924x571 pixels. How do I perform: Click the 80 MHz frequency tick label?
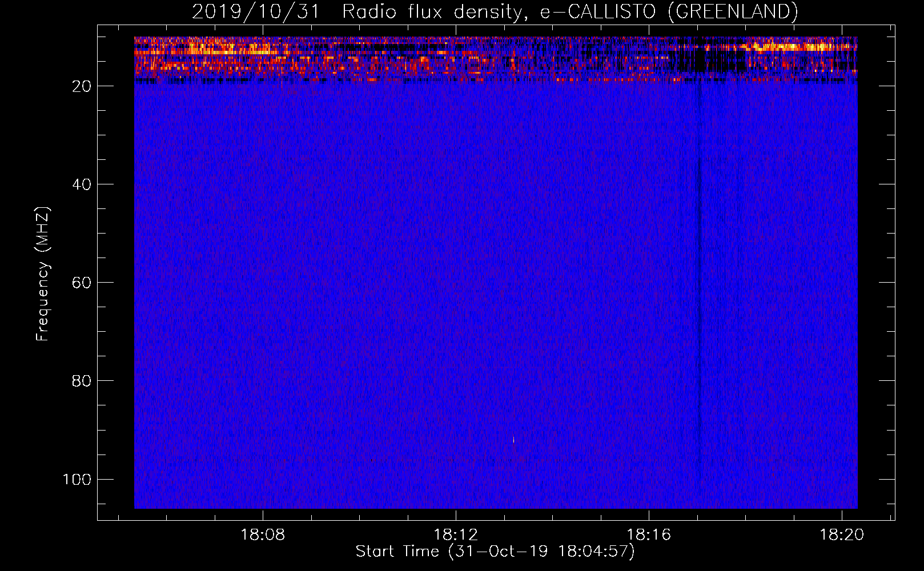tap(82, 381)
